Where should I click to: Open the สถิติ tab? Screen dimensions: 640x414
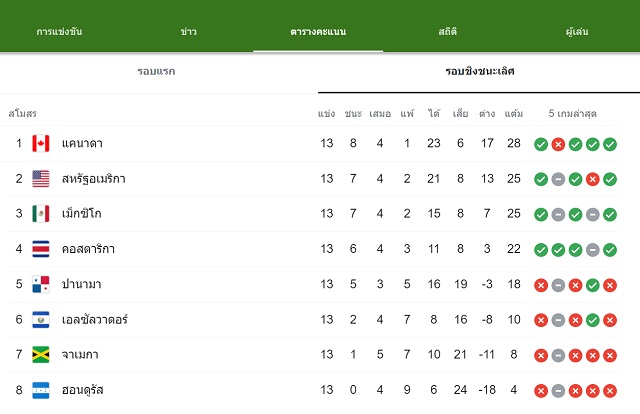(x=447, y=31)
